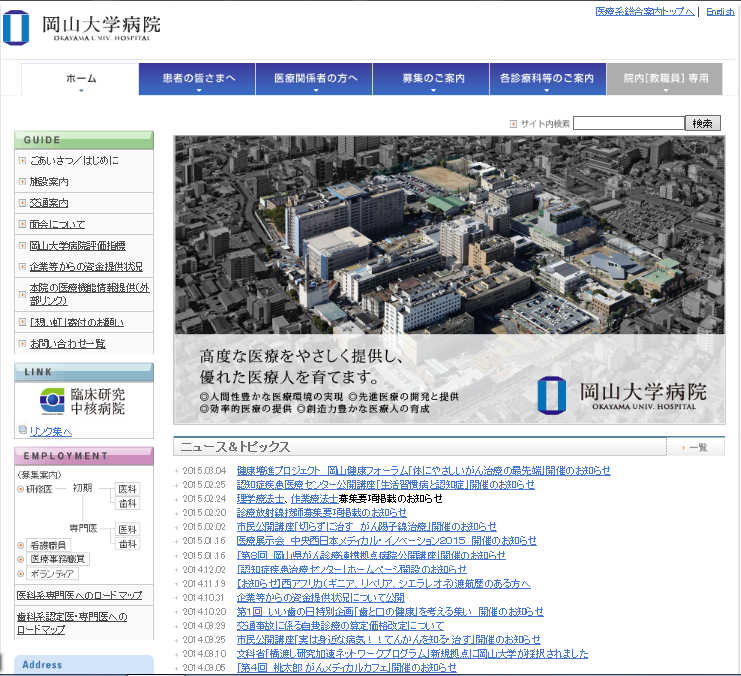Open the 作業療法士 recruitment link
The width and height of the screenshot is (741, 676).
click(x=314, y=499)
